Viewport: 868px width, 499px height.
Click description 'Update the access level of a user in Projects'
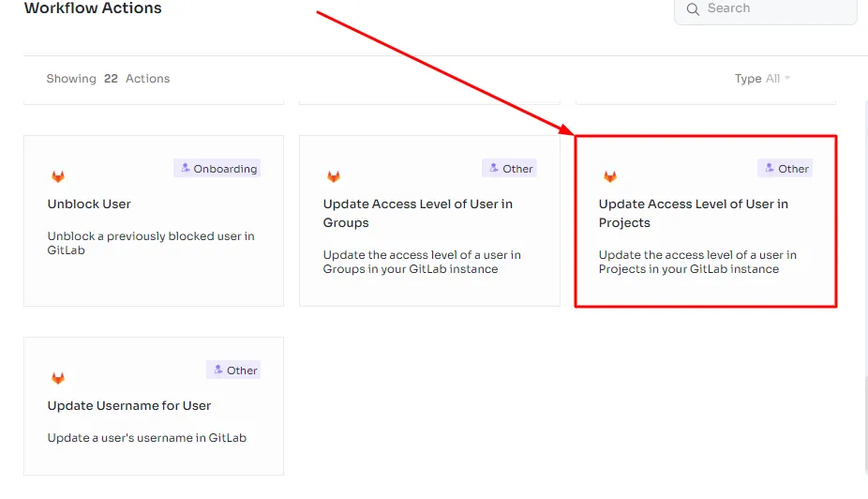(697, 262)
